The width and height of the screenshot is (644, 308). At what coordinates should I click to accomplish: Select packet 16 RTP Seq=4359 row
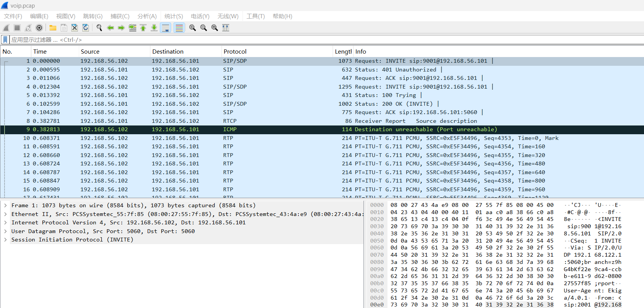click(322, 189)
